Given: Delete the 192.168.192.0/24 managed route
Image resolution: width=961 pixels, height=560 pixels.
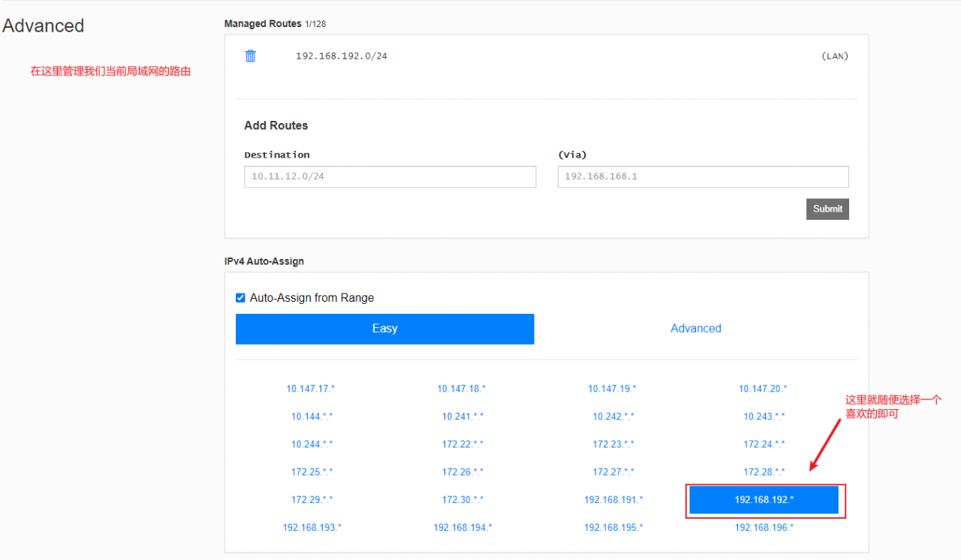Looking at the screenshot, I should [x=251, y=56].
